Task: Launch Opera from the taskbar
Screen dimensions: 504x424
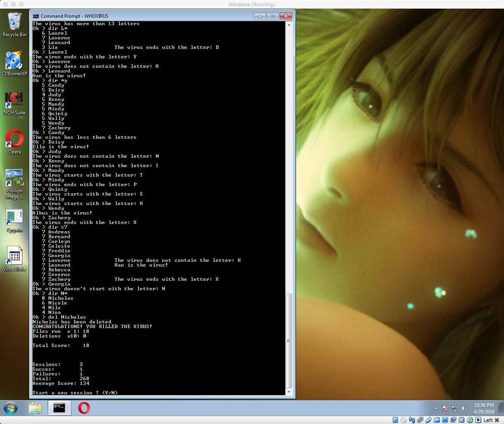Action: (84, 408)
